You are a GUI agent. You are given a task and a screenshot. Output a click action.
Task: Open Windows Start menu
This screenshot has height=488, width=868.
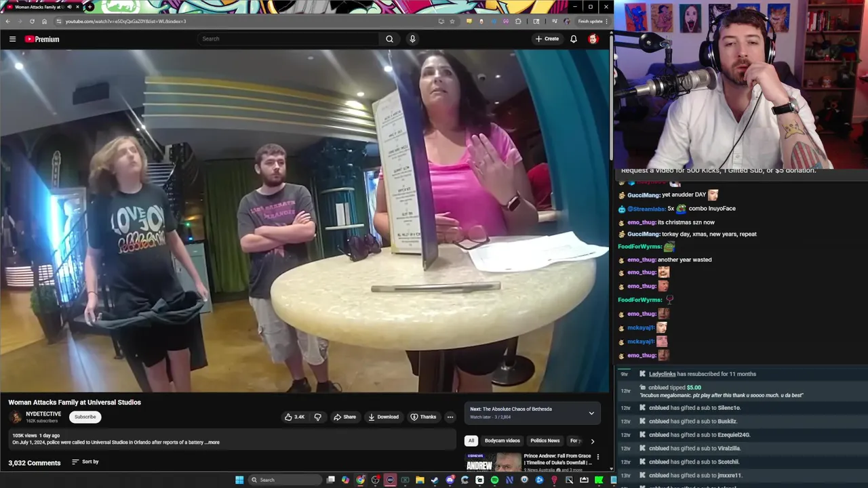(x=239, y=480)
